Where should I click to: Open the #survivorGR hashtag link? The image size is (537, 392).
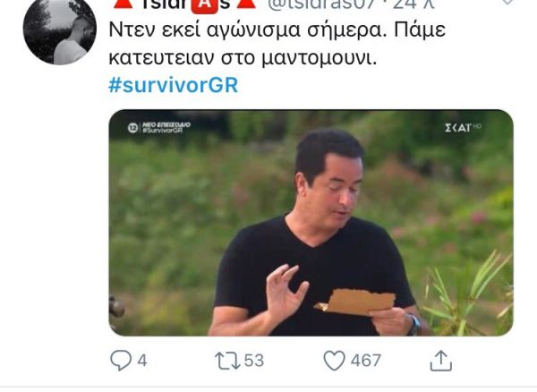pos(174,85)
